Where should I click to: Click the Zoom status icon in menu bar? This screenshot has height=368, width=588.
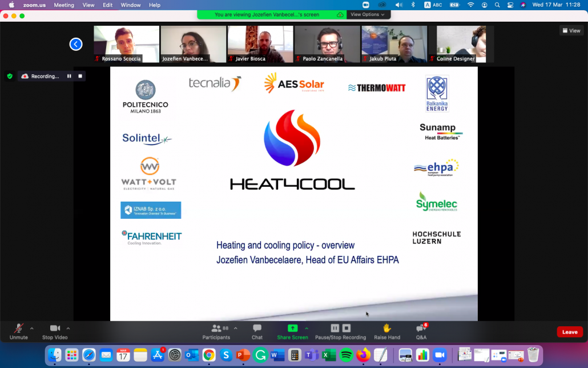[365, 5]
